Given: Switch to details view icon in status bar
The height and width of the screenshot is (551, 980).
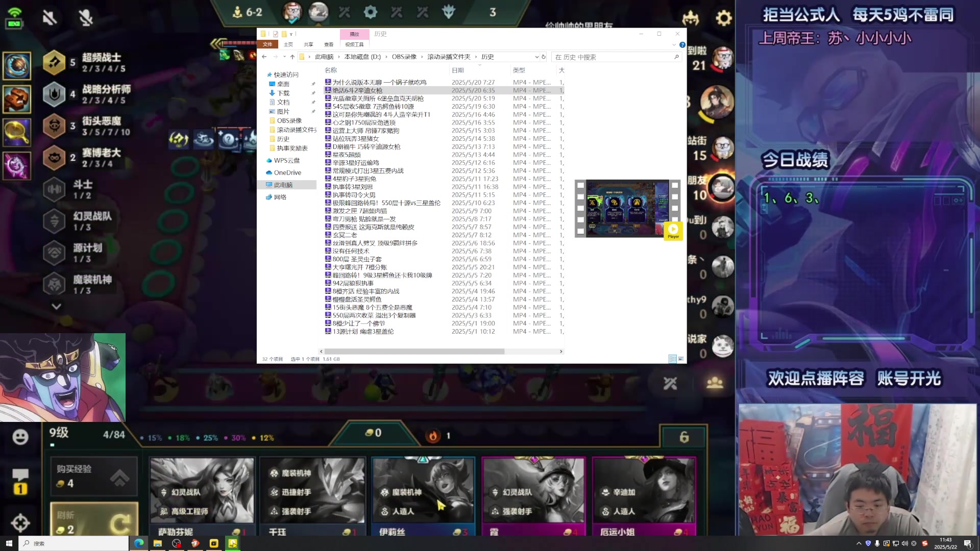Looking at the screenshot, I should click(672, 359).
